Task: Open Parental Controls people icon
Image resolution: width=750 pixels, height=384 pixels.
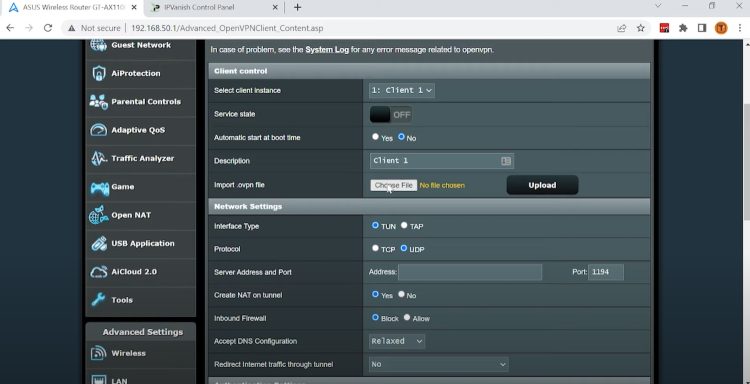Action: (x=99, y=101)
